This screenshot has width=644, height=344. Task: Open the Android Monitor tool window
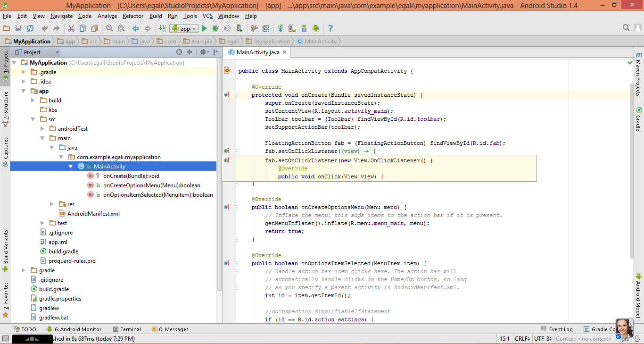coord(74,329)
